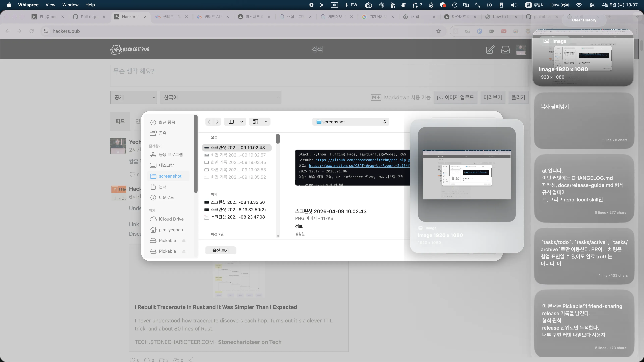Select 스크린샷 2026-04-08 23.47.08 file
This screenshot has height=362, width=644.
point(237,217)
